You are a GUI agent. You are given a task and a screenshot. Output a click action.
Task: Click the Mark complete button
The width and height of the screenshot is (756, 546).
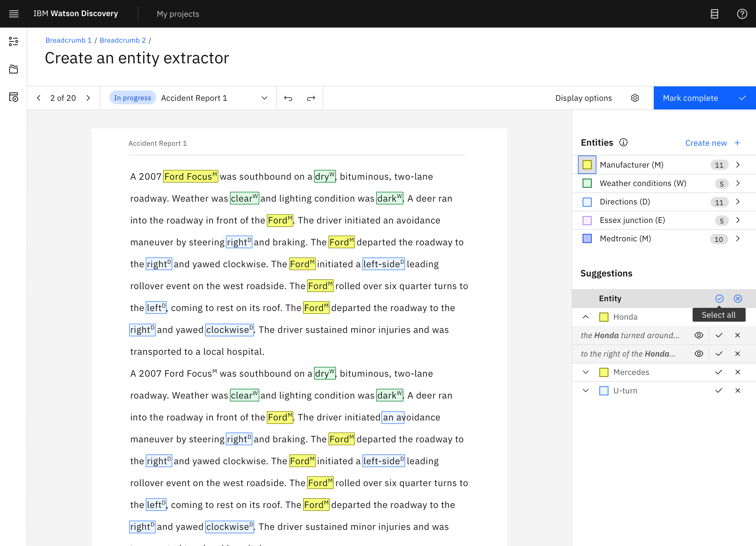[x=704, y=98]
